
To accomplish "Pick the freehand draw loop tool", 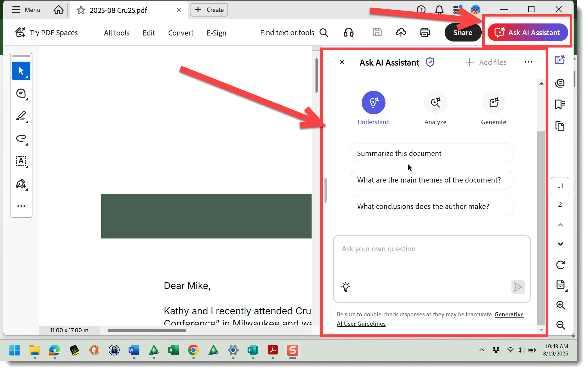I will point(21,138).
